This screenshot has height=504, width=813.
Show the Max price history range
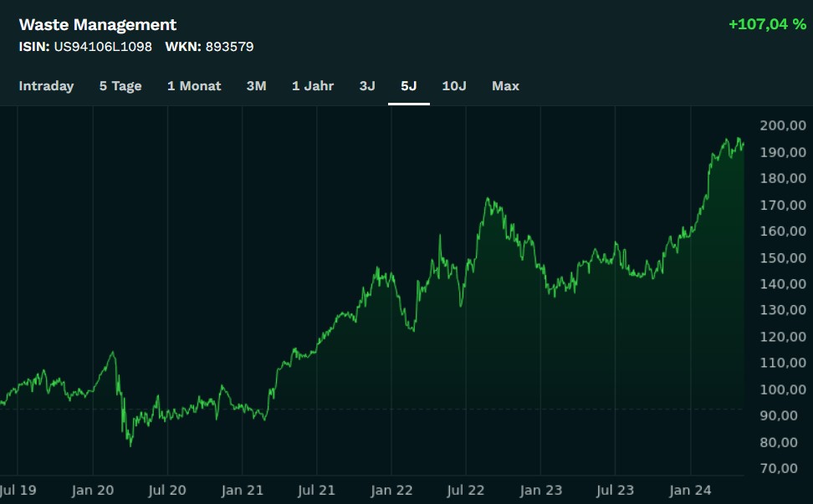(x=505, y=86)
